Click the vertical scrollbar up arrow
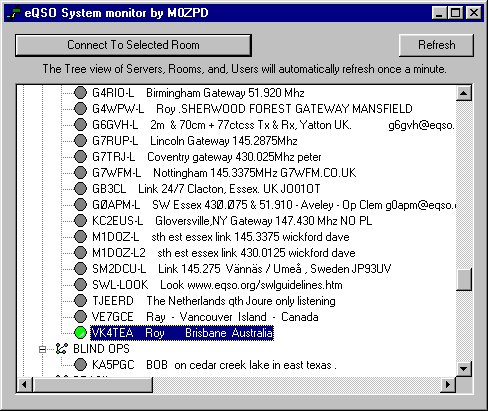This screenshot has height=411, width=488. (x=463, y=93)
